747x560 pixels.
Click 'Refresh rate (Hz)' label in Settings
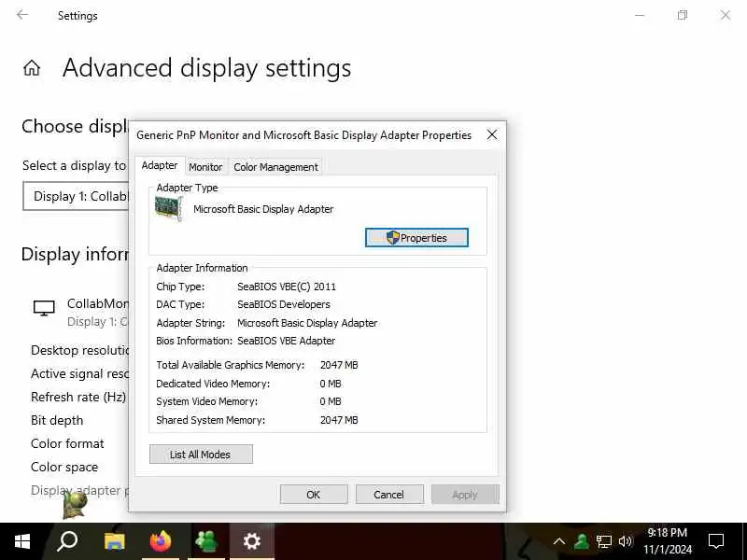pyautogui.click(x=78, y=398)
